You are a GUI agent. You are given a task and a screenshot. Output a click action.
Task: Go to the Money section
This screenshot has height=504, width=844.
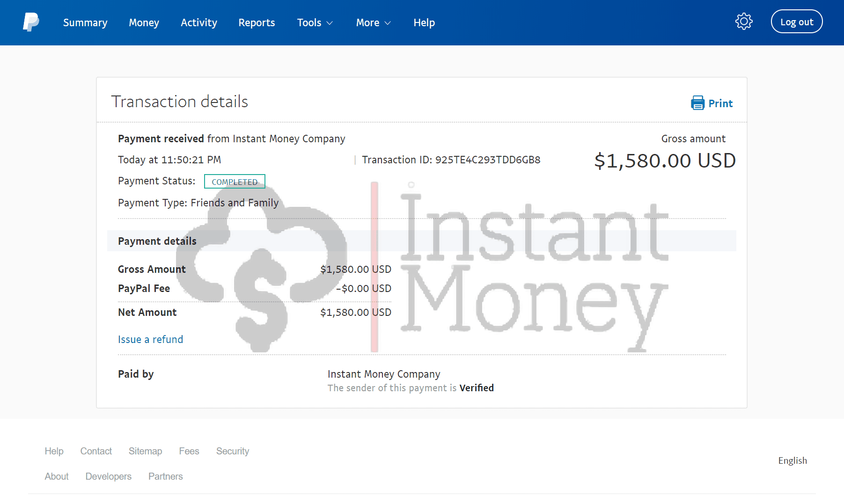144,22
